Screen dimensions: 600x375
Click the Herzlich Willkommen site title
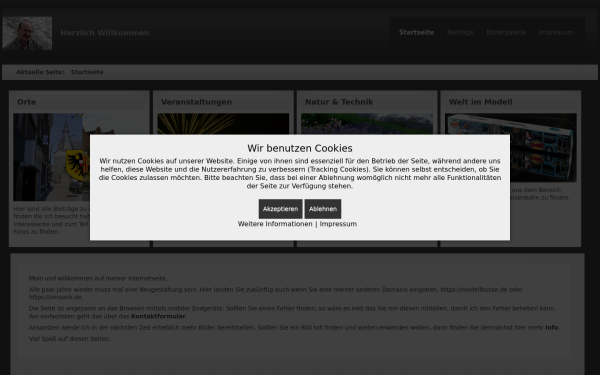coord(105,33)
